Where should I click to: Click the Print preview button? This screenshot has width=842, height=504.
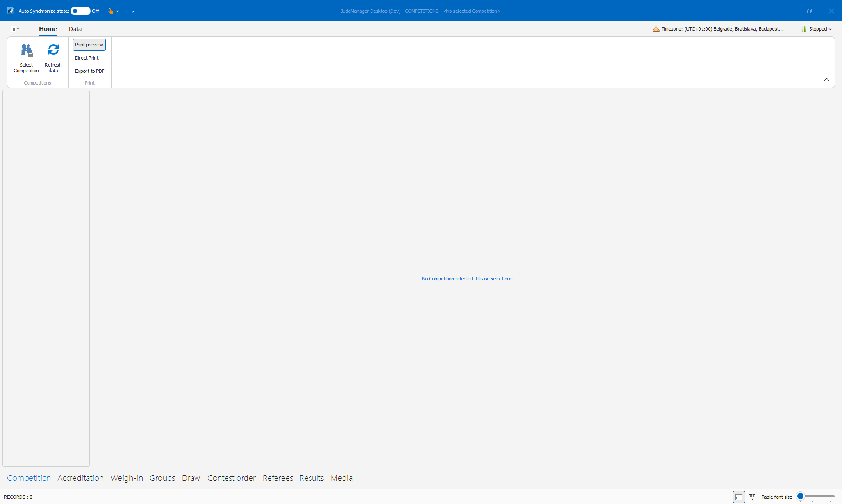pyautogui.click(x=89, y=45)
